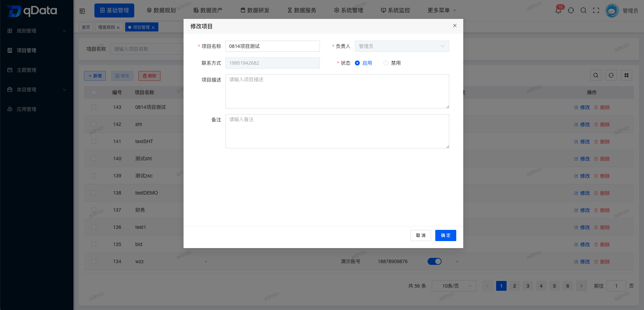This screenshot has height=310, width=644.
Task: Close the 修改项目 dialog with X
Action: tap(455, 26)
